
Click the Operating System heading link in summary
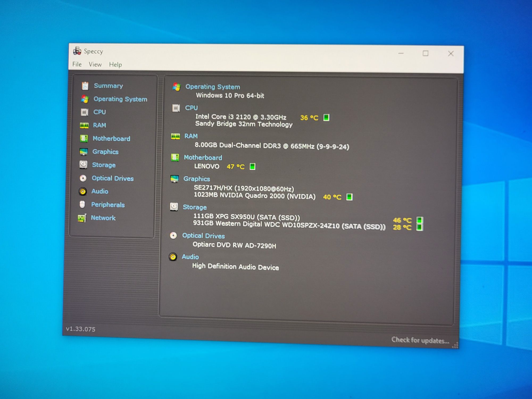point(213,87)
